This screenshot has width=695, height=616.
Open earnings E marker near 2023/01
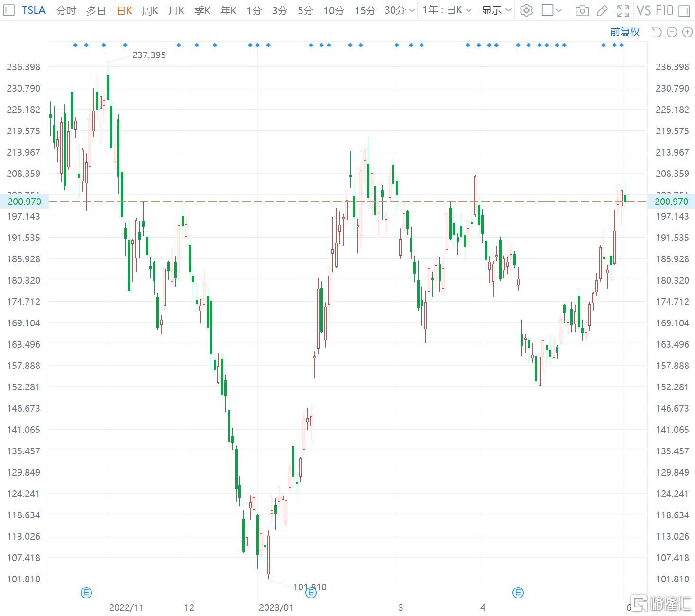click(311, 592)
